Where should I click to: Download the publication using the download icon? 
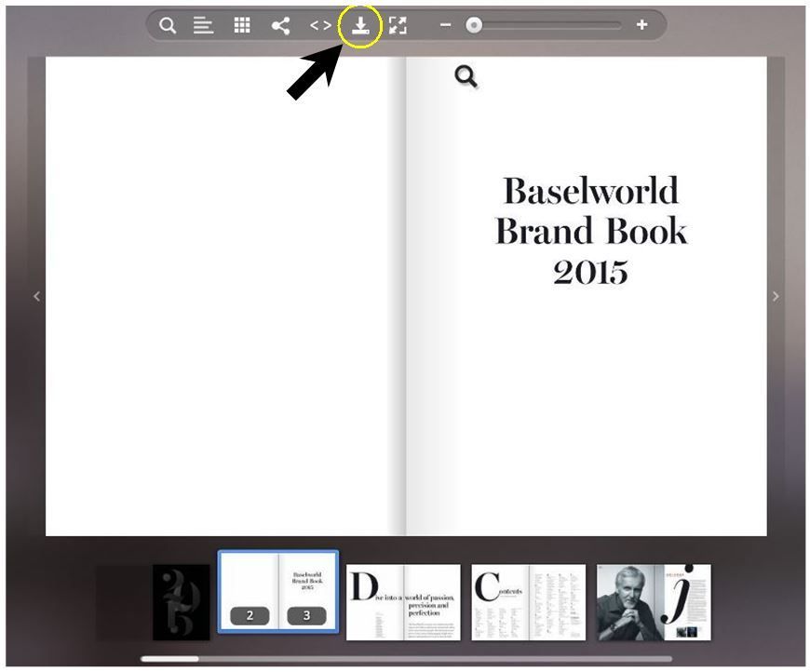click(360, 25)
